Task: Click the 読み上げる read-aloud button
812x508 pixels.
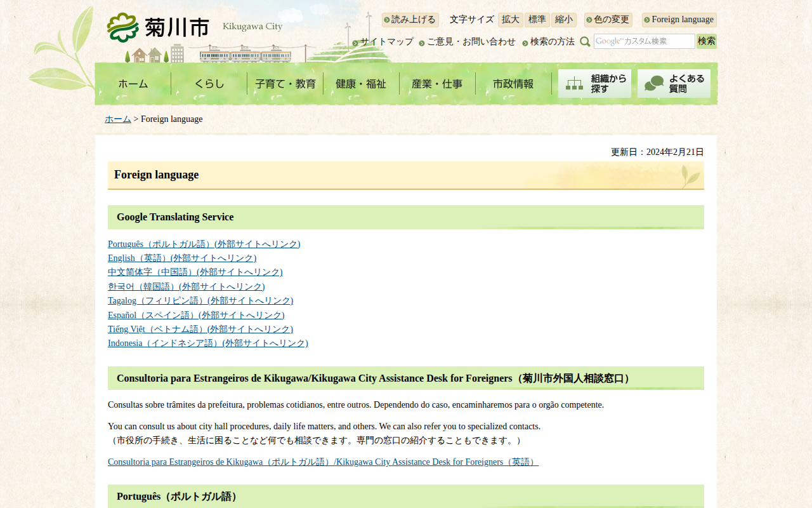Action: coord(410,20)
